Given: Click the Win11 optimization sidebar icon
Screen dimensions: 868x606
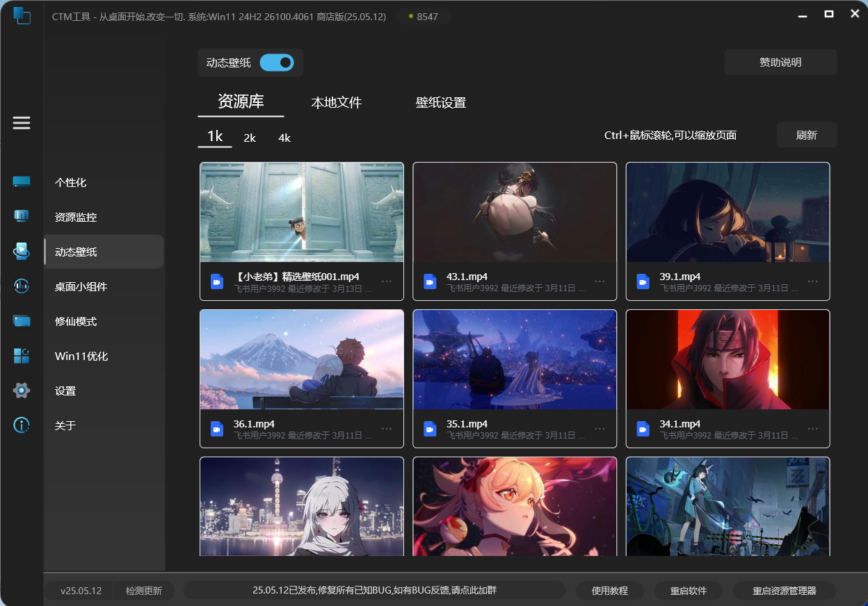Looking at the screenshot, I should point(22,356).
